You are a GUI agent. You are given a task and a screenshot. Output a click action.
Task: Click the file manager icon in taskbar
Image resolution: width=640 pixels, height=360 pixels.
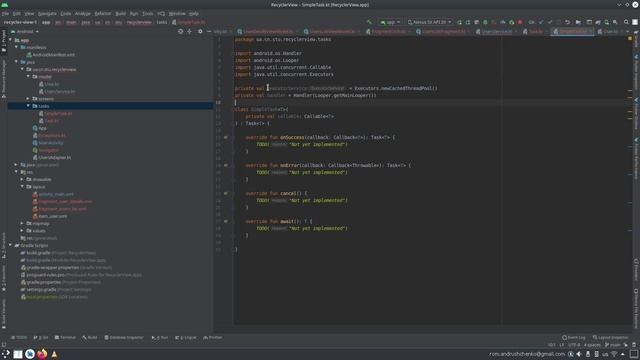click(x=18, y=354)
